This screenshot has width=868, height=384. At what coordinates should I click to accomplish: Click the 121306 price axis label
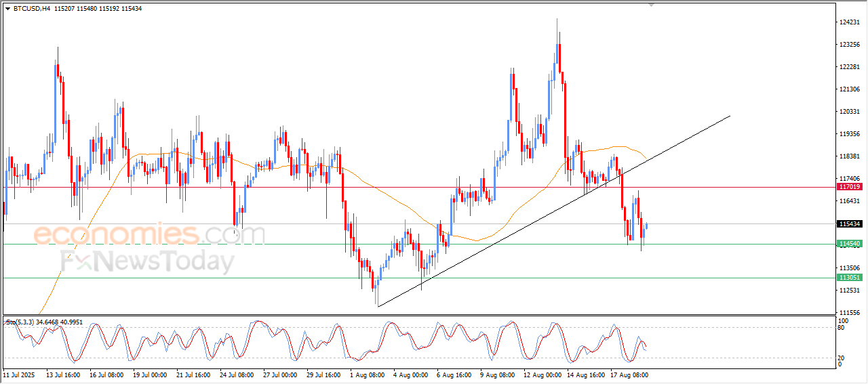850,89
